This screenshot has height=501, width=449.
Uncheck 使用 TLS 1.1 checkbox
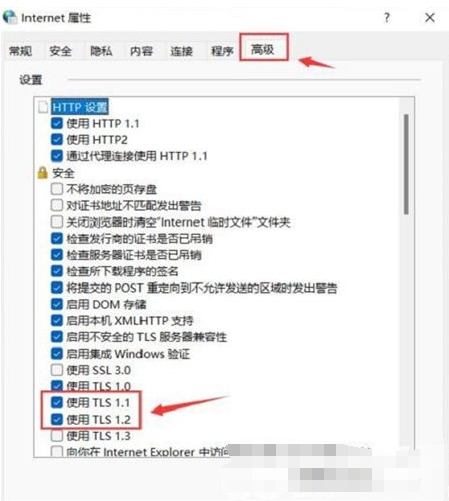tap(57, 403)
